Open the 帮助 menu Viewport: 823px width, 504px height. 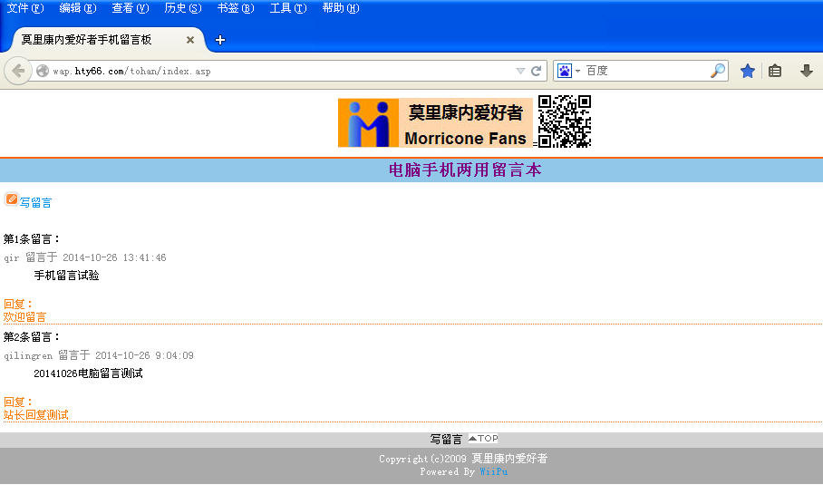click(341, 8)
